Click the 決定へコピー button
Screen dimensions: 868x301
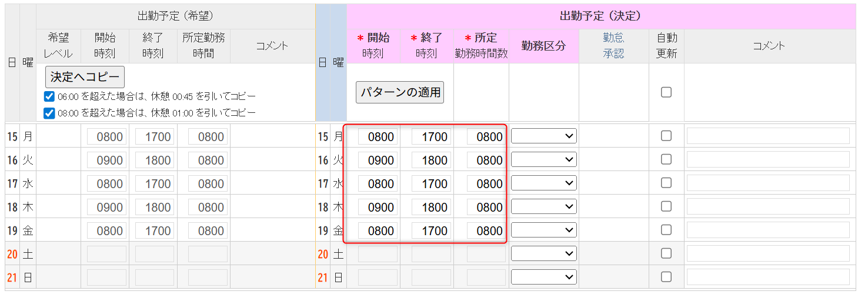tap(85, 77)
